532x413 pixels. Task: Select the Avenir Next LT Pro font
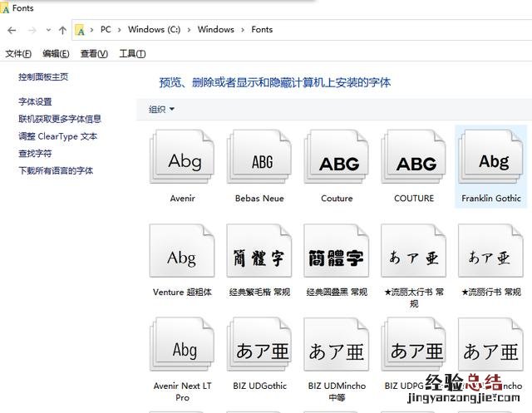point(182,351)
